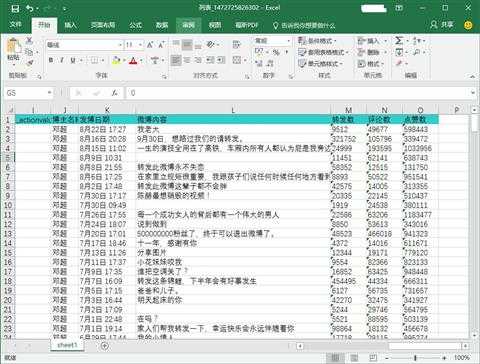This screenshot has height=364, width=480.
Task: Toggle Underline formatting
Action: coord(73,60)
